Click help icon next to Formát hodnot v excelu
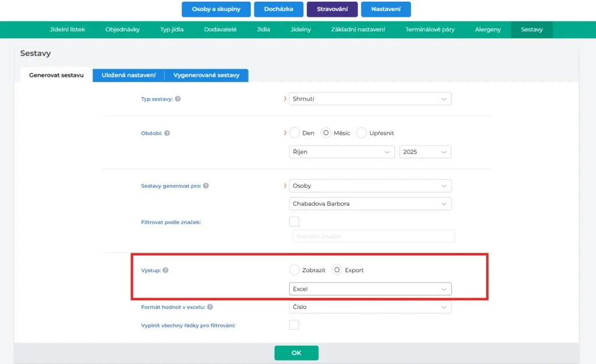 click(210, 307)
